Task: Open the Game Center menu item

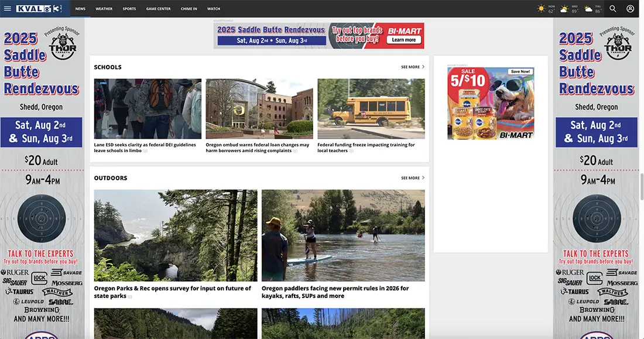Action: pyautogui.click(x=158, y=9)
